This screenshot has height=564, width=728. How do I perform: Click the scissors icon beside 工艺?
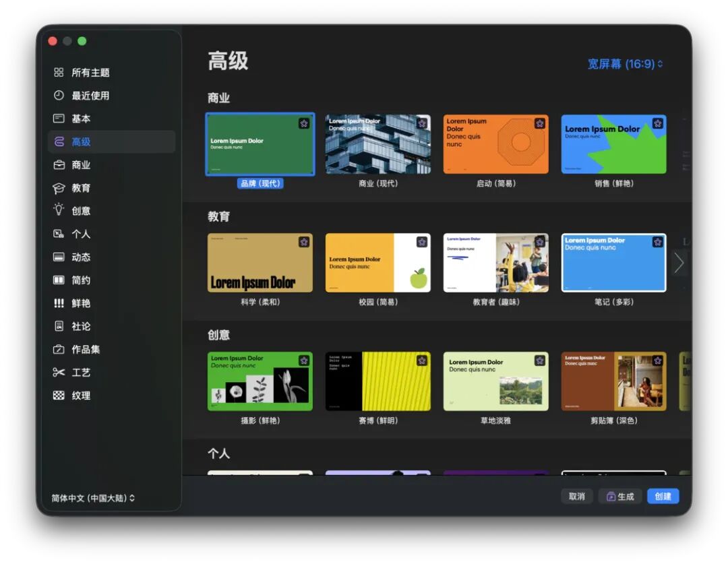point(59,372)
